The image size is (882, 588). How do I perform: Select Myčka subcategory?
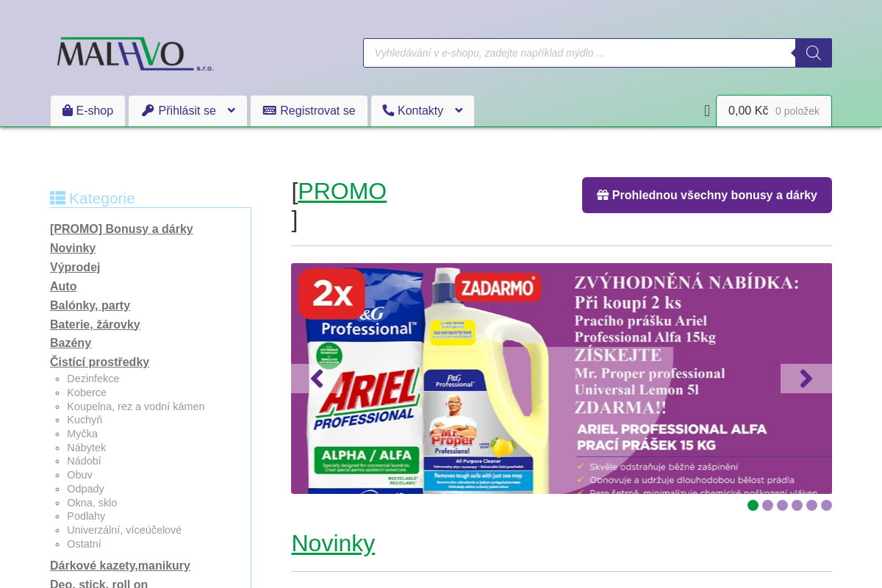[82, 434]
